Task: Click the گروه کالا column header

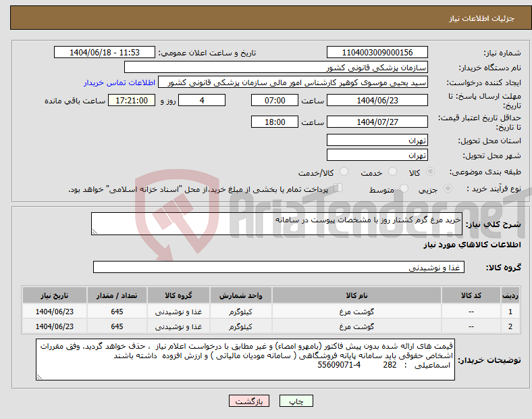Action: [178, 295]
